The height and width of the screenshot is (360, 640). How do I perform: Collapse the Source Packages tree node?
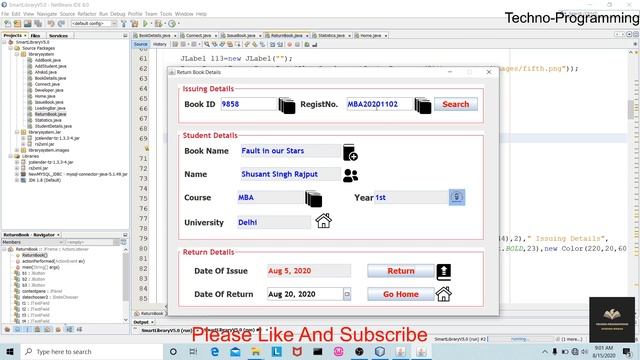tap(11, 48)
